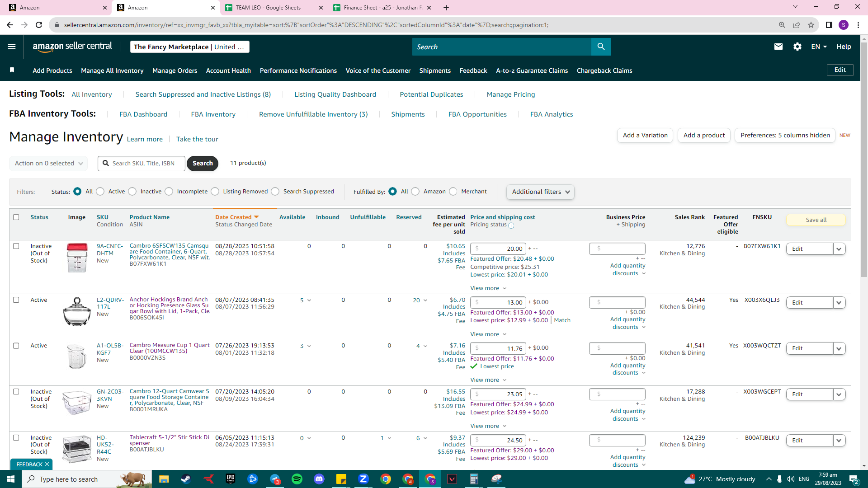
Task: Open Spotify from the taskbar
Action: [297, 479]
